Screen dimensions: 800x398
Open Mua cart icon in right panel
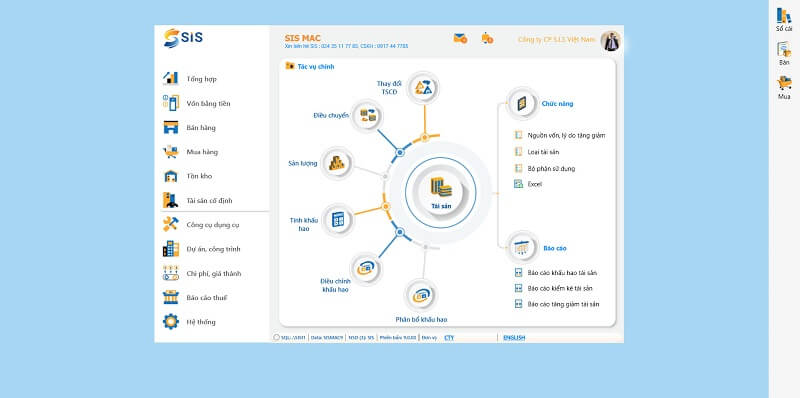point(784,88)
